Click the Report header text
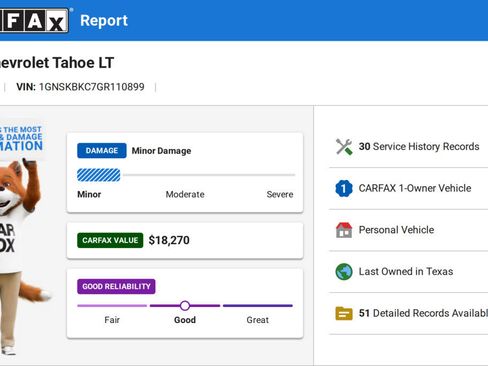The width and height of the screenshot is (488, 366). pyautogui.click(x=104, y=21)
